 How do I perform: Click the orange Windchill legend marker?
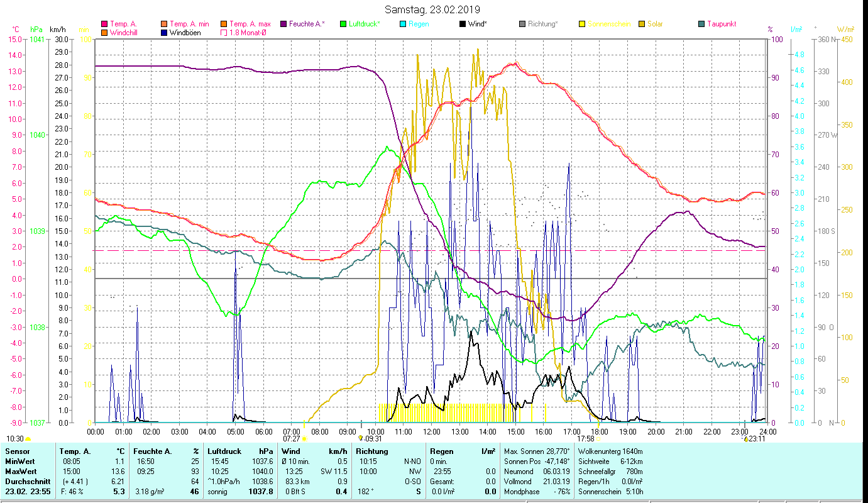(x=104, y=32)
